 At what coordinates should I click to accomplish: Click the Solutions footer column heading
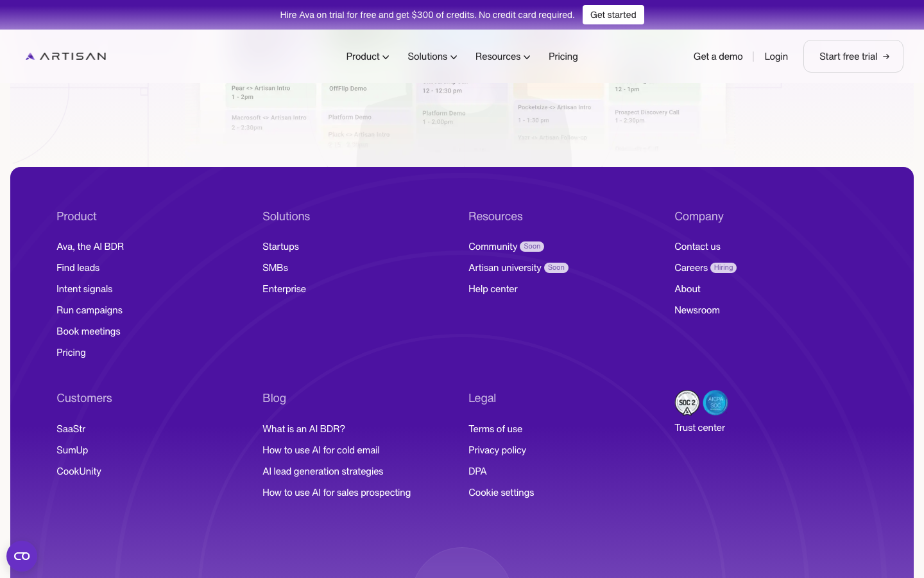pos(286,216)
